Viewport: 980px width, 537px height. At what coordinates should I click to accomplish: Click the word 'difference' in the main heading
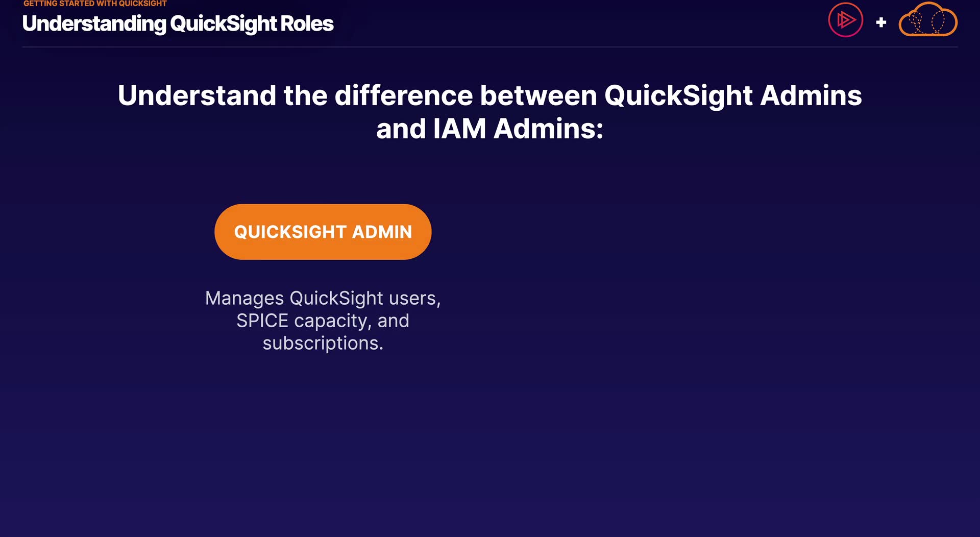(x=404, y=95)
